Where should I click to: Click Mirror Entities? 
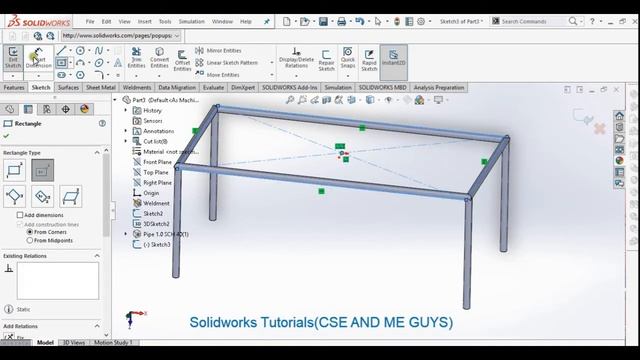coord(219,51)
